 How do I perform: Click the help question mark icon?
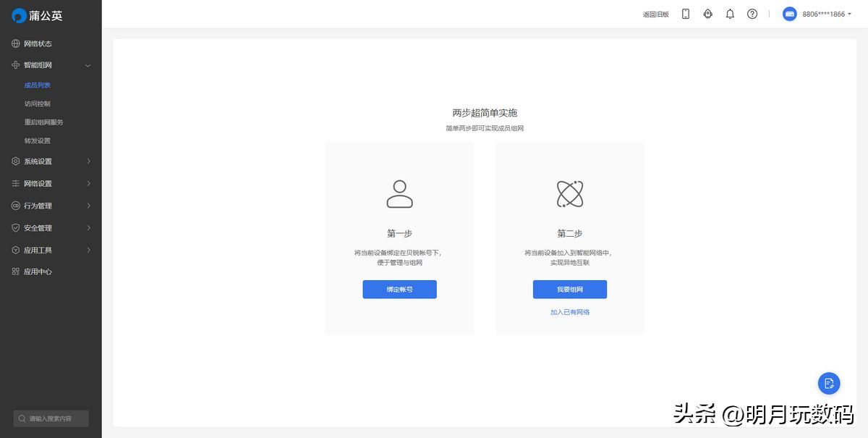(x=752, y=14)
